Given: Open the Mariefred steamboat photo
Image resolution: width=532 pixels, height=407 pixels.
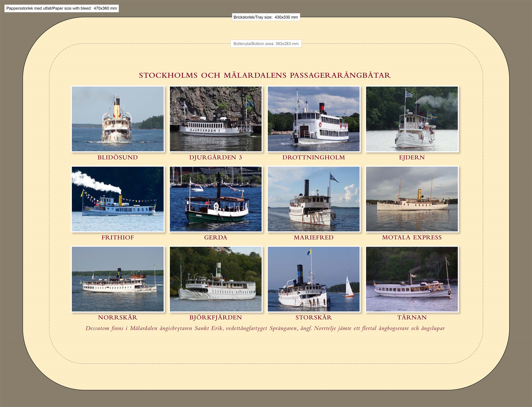Looking at the screenshot, I should coord(314,199).
